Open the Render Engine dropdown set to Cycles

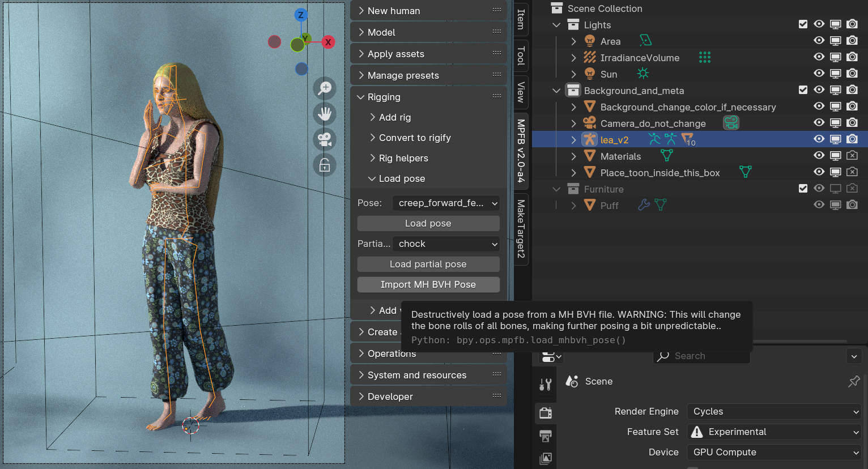coord(774,411)
